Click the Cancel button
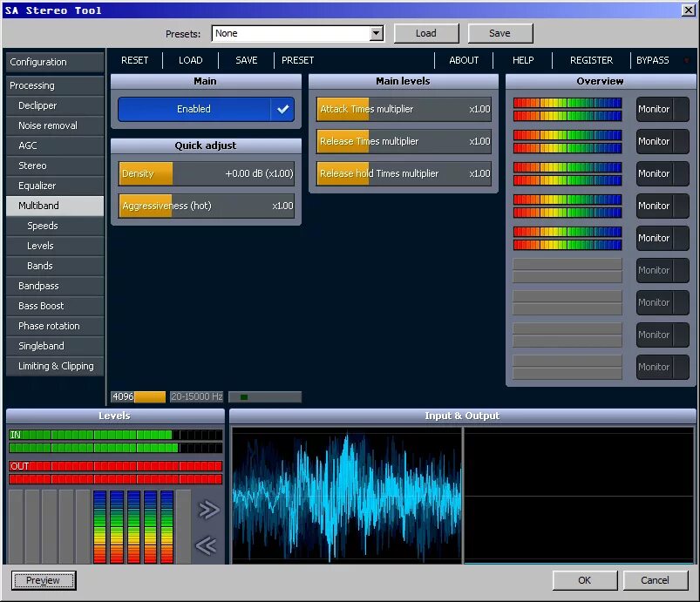 (656, 580)
